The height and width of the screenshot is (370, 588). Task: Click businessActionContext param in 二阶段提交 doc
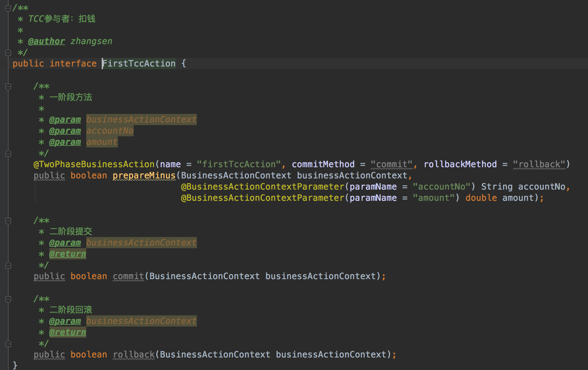pyautogui.click(x=142, y=243)
